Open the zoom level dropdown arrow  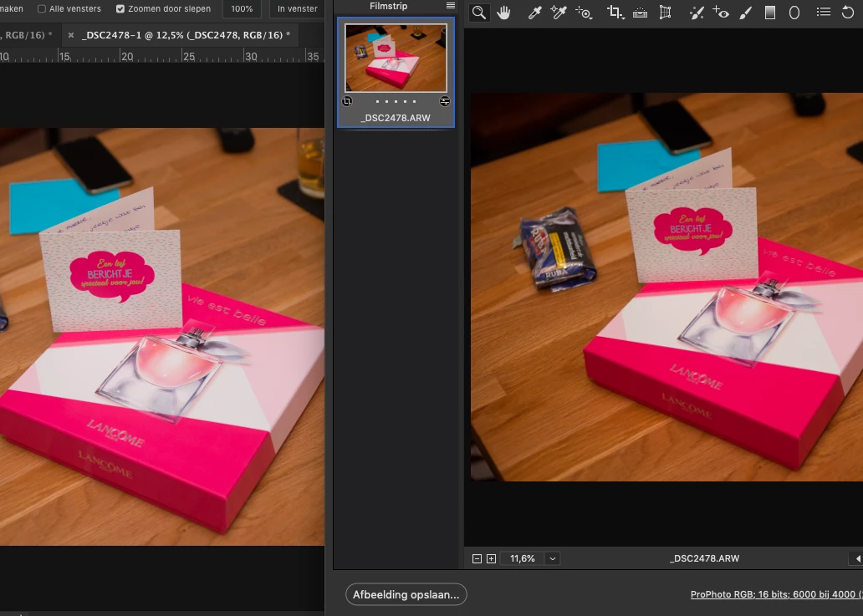(553, 559)
